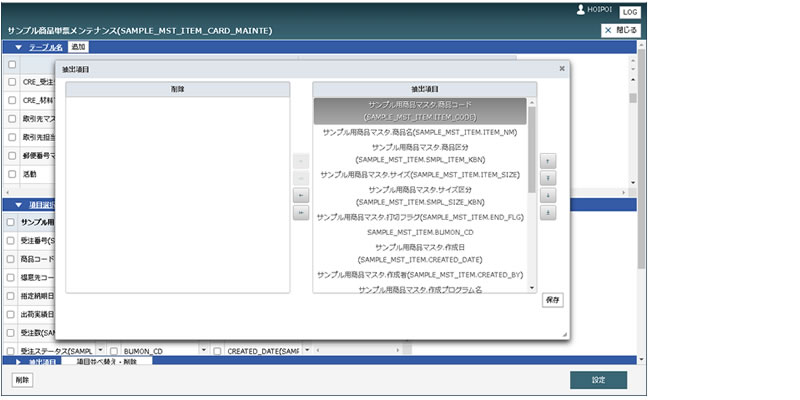800x400 pixels.
Task: Click the single left-arrow transfer button
Action: coord(301,195)
